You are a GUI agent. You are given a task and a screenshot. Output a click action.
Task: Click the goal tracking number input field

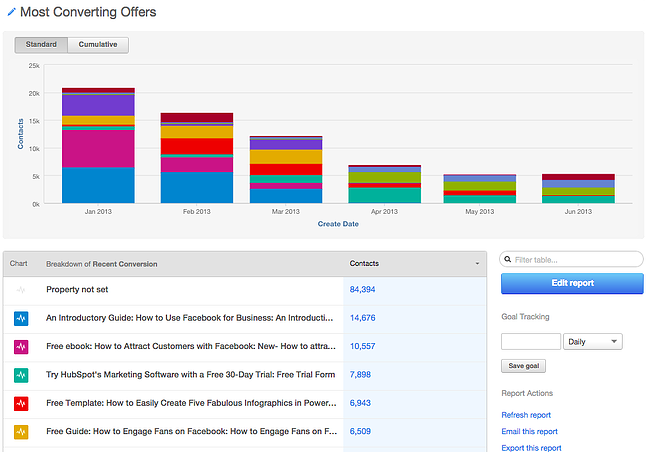(529, 342)
